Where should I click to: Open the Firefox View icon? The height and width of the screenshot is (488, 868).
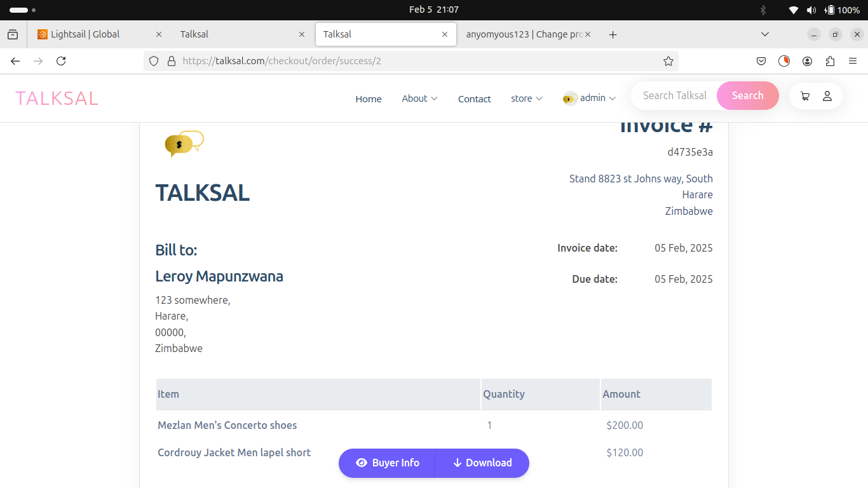point(13,34)
